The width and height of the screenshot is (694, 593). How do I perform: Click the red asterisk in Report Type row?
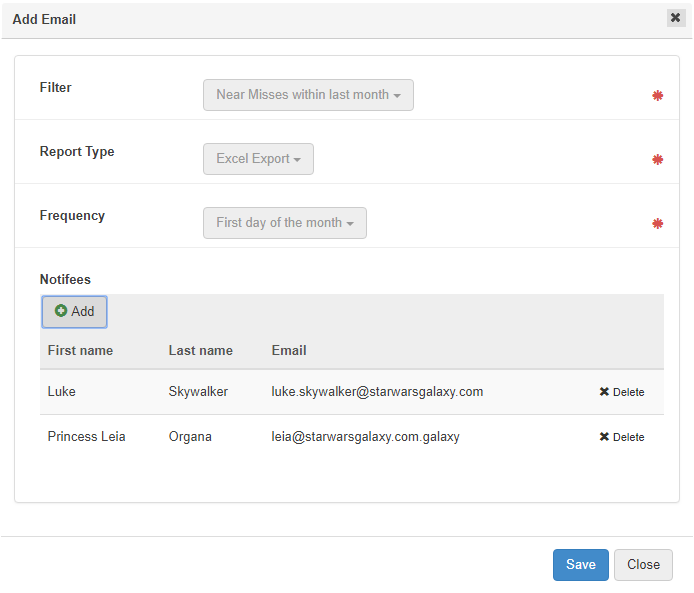coord(657,160)
